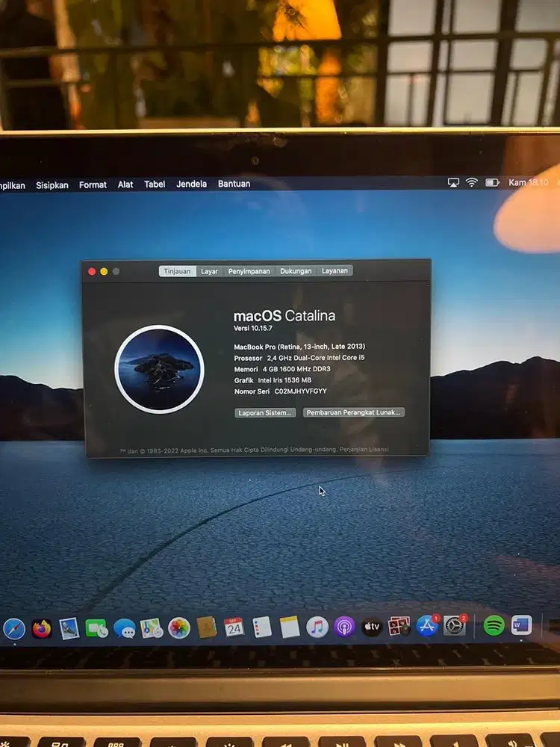Click Pembaruan Perangkat Lunak button
Viewport: 560px width, 747px height.
pos(354,412)
